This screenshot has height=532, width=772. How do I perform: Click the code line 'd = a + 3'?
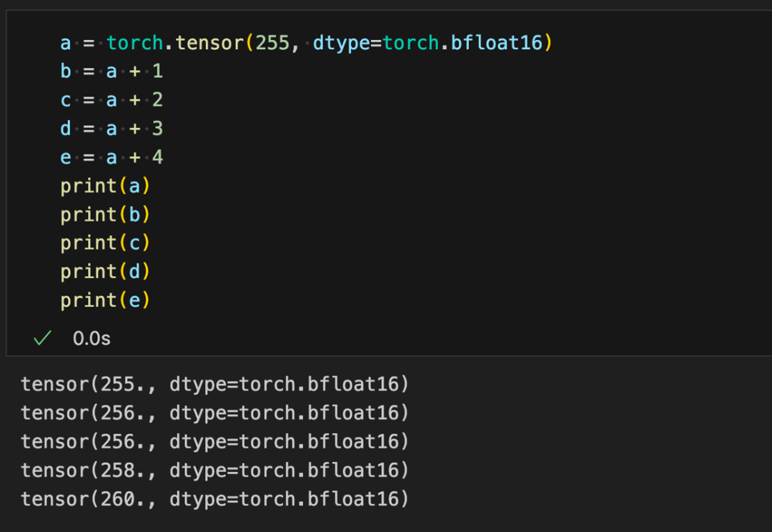point(112,129)
